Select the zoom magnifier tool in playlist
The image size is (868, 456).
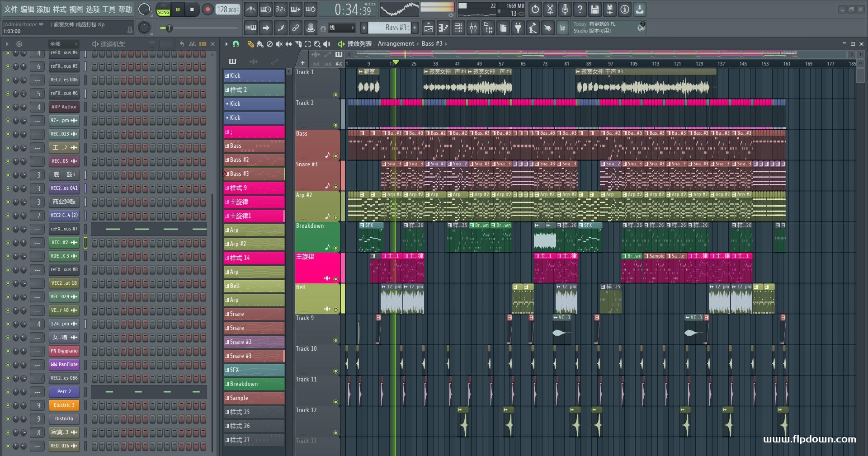point(317,44)
